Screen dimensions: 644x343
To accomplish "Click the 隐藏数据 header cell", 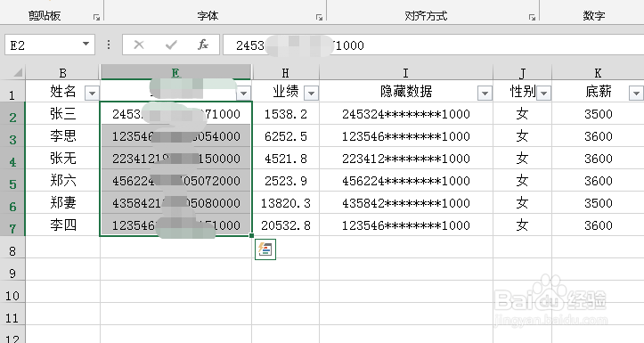I will coord(406,91).
